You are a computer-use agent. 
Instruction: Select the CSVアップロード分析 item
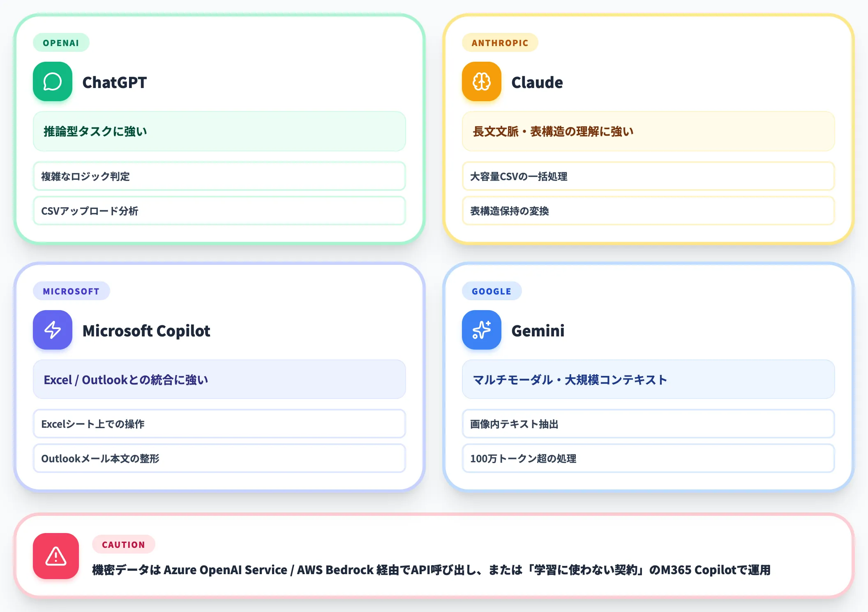219,211
